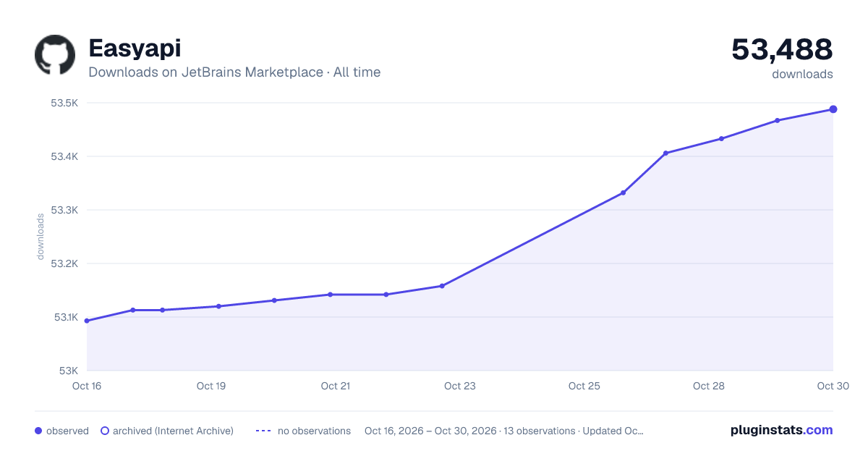Click the 53.3K y-axis label
Viewport: 868px width, 456px height.
(x=64, y=210)
